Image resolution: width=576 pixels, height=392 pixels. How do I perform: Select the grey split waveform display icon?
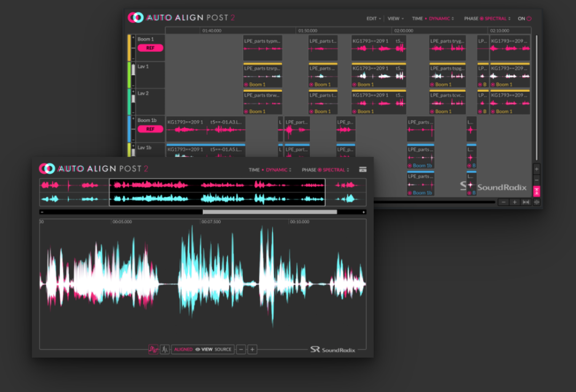[165, 349]
